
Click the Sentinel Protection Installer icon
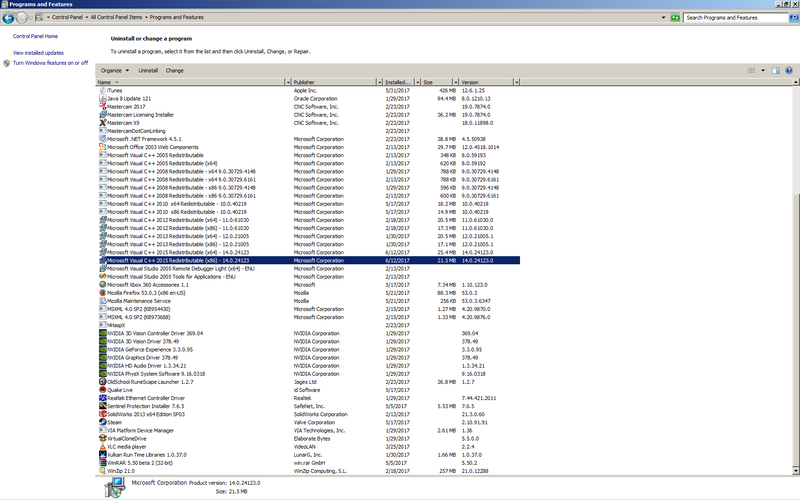click(x=103, y=406)
